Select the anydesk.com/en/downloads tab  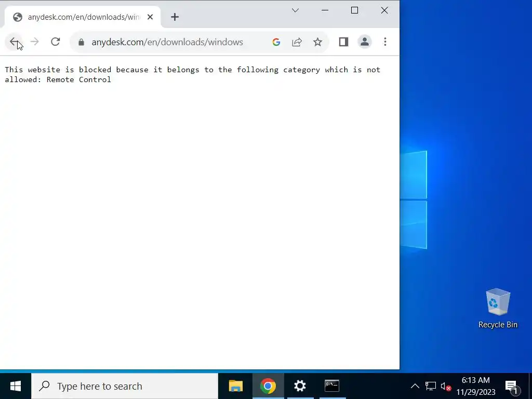[x=83, y=17]
